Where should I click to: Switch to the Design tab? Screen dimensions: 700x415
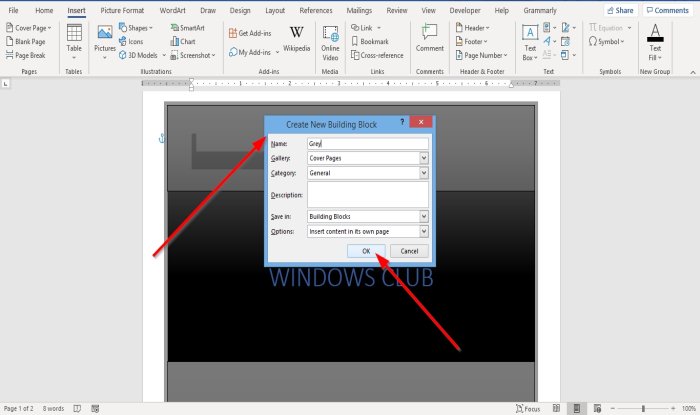[x=240, y=10]
